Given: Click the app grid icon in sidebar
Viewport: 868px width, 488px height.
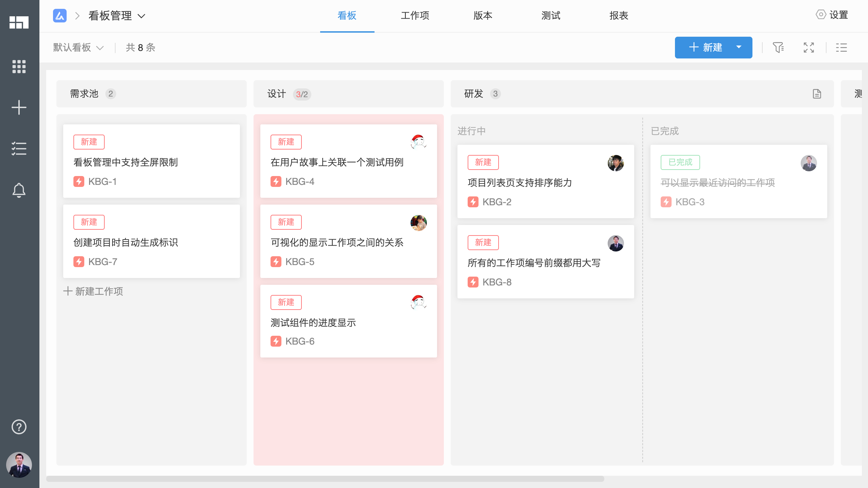Looking at the screenshot, I should (19, 67).
